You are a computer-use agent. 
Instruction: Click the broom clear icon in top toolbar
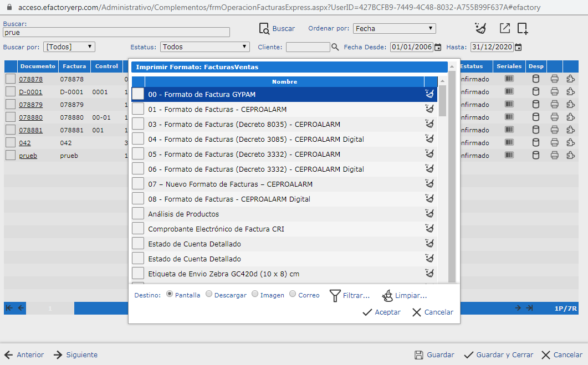coord(480,28)
